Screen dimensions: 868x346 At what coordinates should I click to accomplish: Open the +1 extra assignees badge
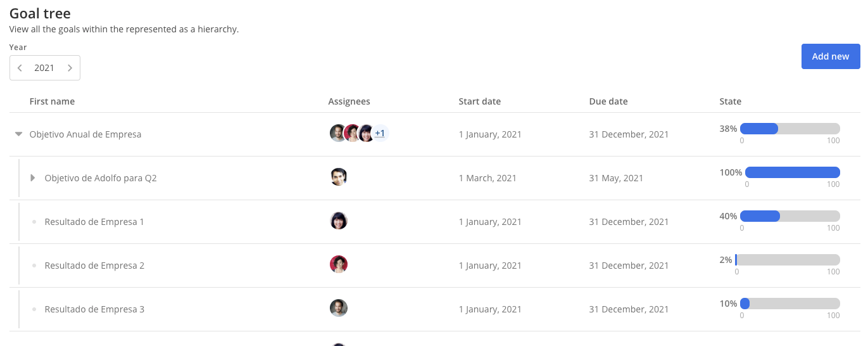(x=380, y=133)
